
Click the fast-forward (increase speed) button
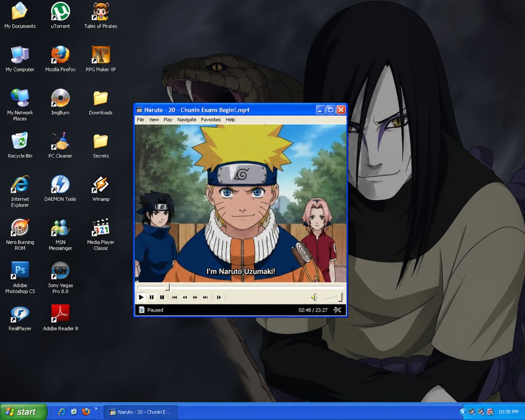195,297
